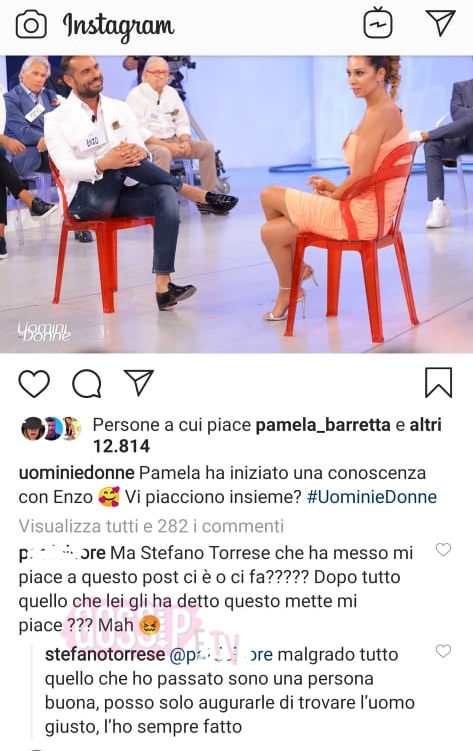Tap the comment bubble icon under photo
Screen dimensions: 473x751
pyautogui.click(x=87, y=384)
